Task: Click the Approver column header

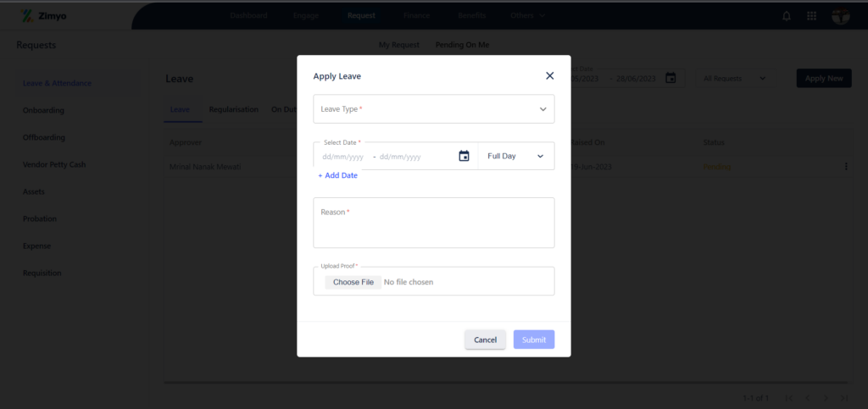Action: [x=186, y=142]
